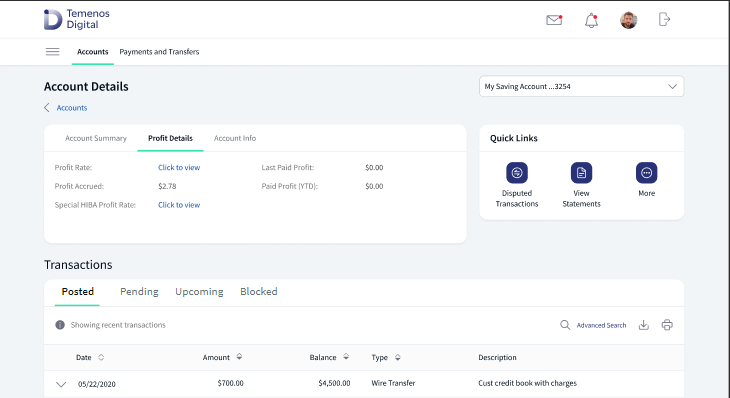The image size is (730, 398).
Task: Show Upcoming transactions tab
Action: point(199,291)
